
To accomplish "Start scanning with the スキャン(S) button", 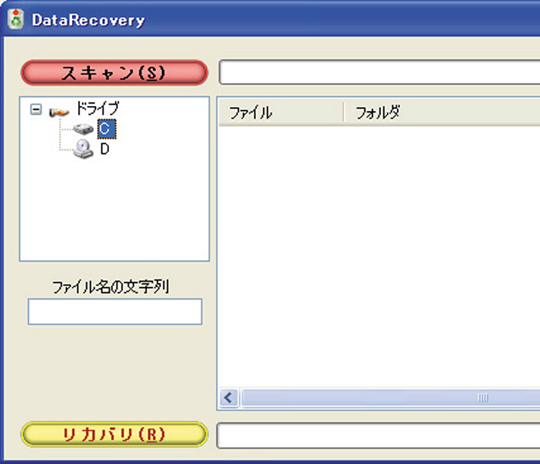I will pyautogui.click(x=114, y=72).
